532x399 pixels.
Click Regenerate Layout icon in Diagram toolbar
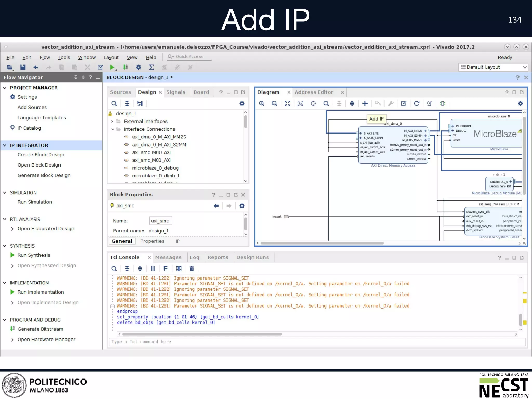point(417,103)
